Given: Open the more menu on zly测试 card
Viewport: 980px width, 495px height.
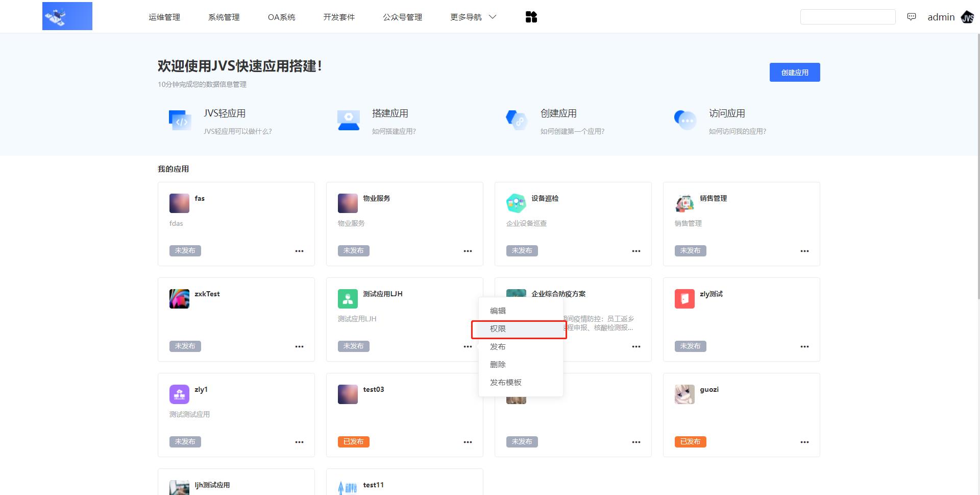Looking at the screenshot, I should coord(805,346).
